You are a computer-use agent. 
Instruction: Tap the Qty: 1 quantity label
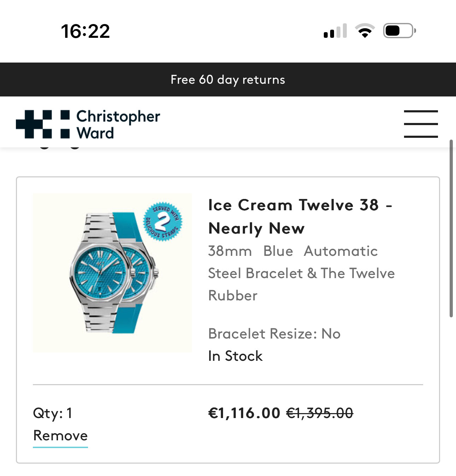(x=53, y=413)
